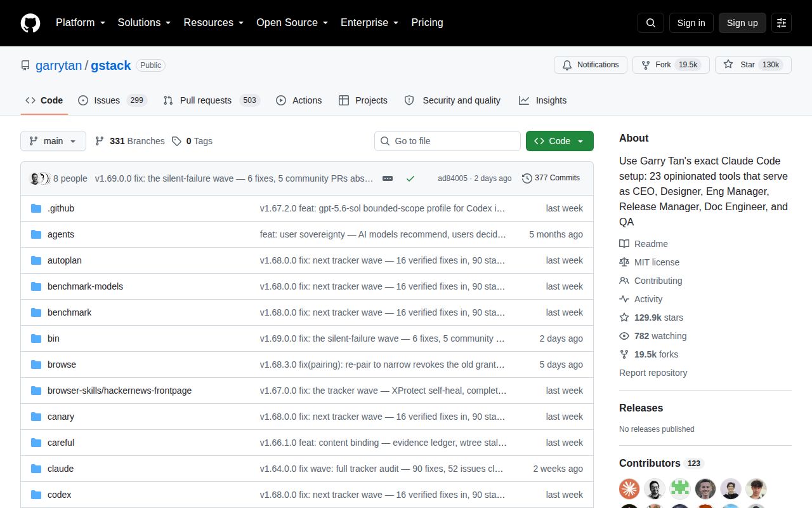Switch to the Insights tab

coord(543,100)
